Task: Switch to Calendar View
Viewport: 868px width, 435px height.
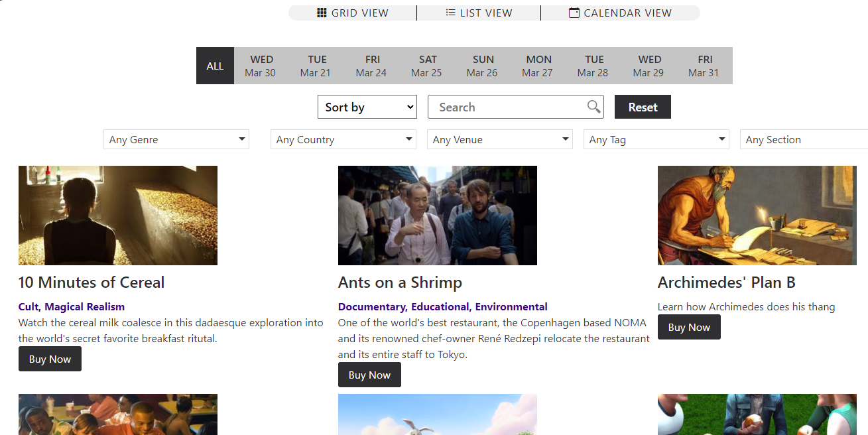Action: (x=621, y=13)
